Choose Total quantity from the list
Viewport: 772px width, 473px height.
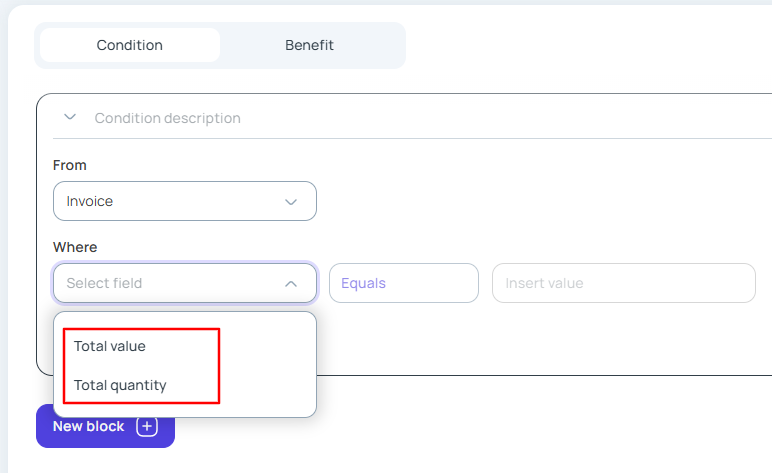pos(120,385)
